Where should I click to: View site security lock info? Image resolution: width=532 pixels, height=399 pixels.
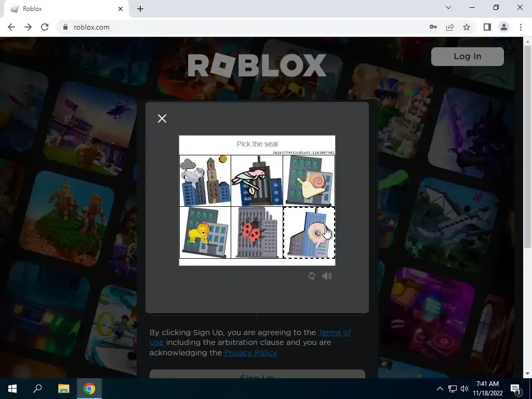tap(65, 27)
